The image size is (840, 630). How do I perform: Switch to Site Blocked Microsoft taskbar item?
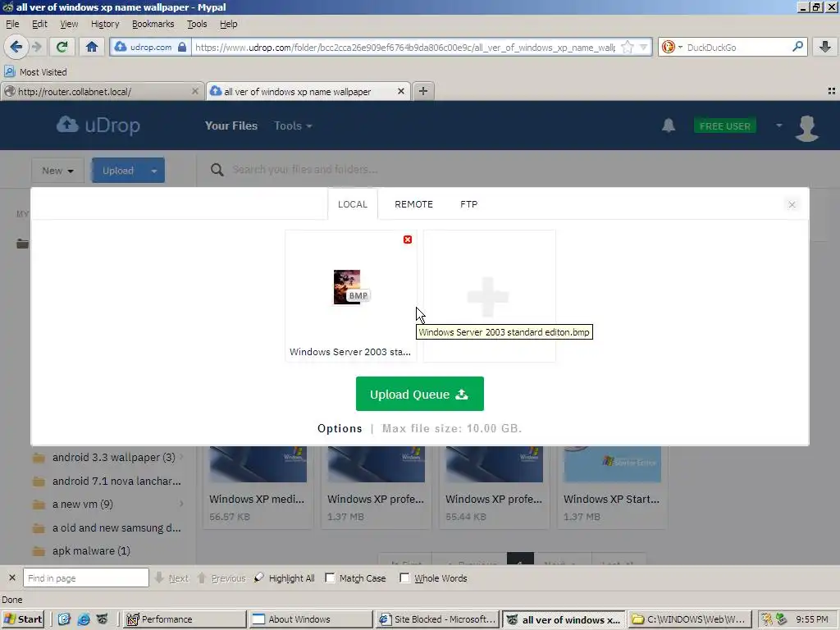pyautogui.click(x=437, y=619)
